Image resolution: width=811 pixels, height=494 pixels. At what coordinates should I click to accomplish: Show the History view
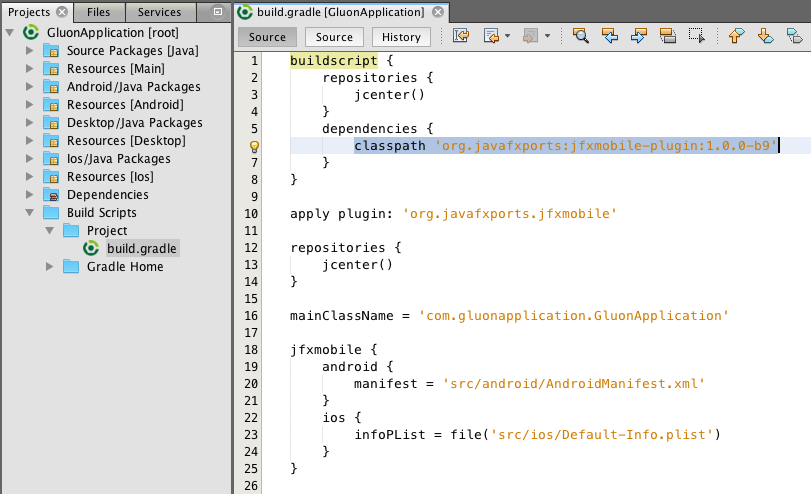401,37
